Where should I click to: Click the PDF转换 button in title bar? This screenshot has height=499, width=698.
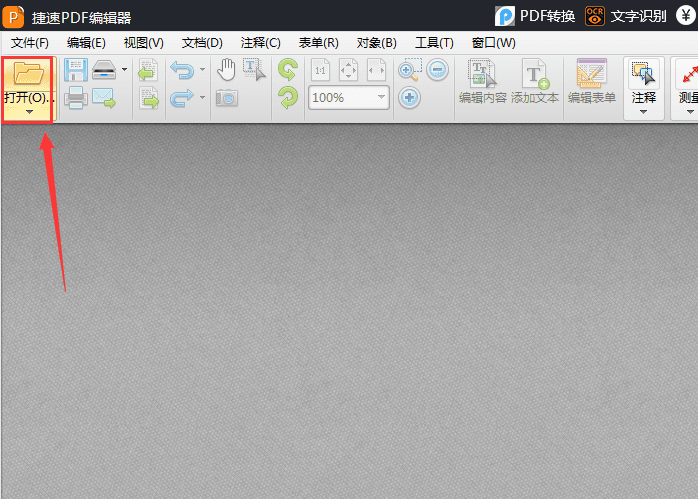click(x=535, y=16)
